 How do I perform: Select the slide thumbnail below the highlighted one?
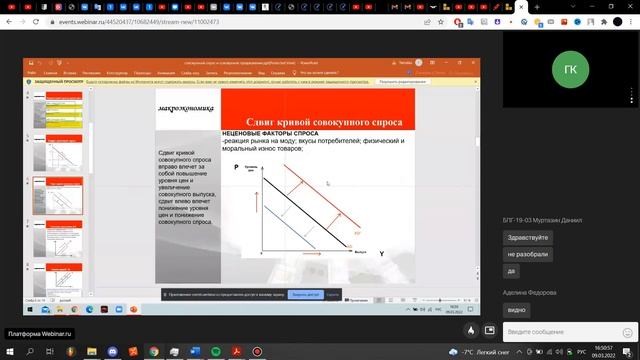coord(58,239)
